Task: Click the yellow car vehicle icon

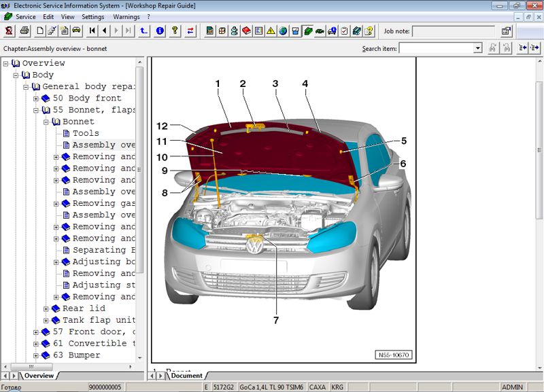Action: pyautogui.click(x=76, y=31)
